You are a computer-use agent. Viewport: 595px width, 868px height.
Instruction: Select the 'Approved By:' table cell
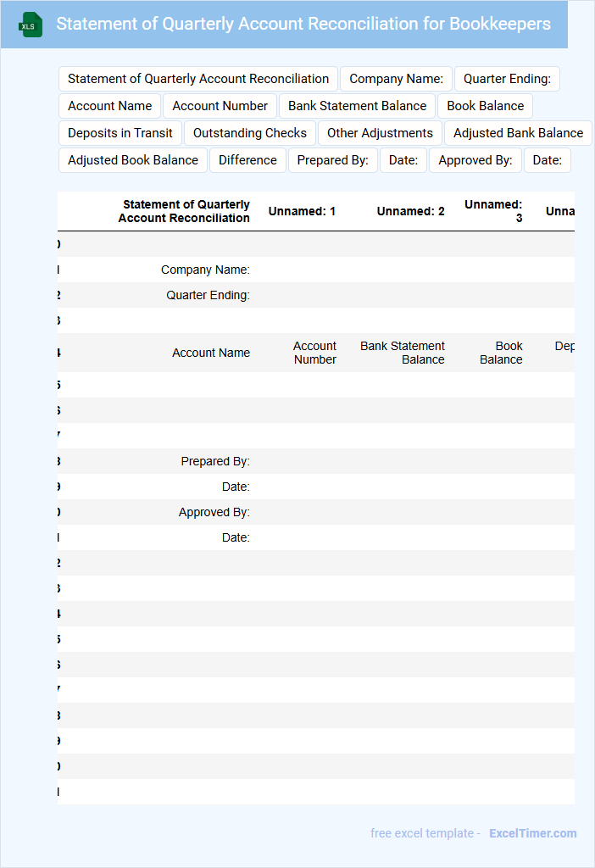pos(214,512)
